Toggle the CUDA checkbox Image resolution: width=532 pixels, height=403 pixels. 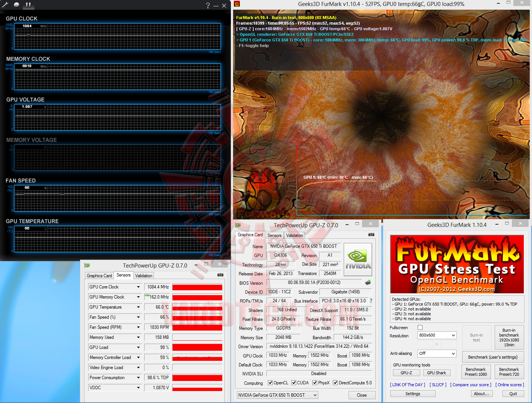point(294,383)
